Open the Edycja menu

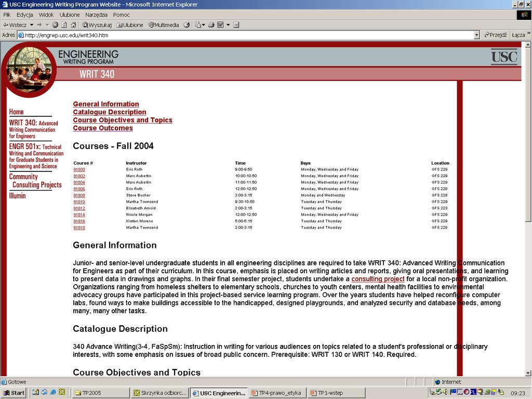pyautogui.click(x=25, y=15)
